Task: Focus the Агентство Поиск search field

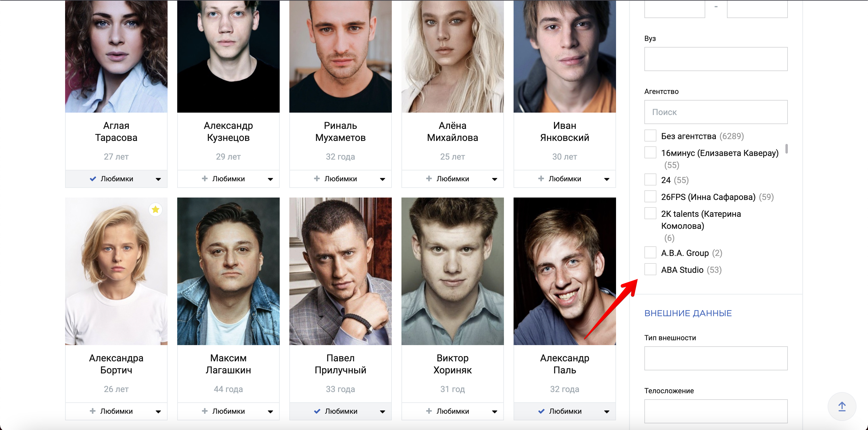Action: coord(716,112)
